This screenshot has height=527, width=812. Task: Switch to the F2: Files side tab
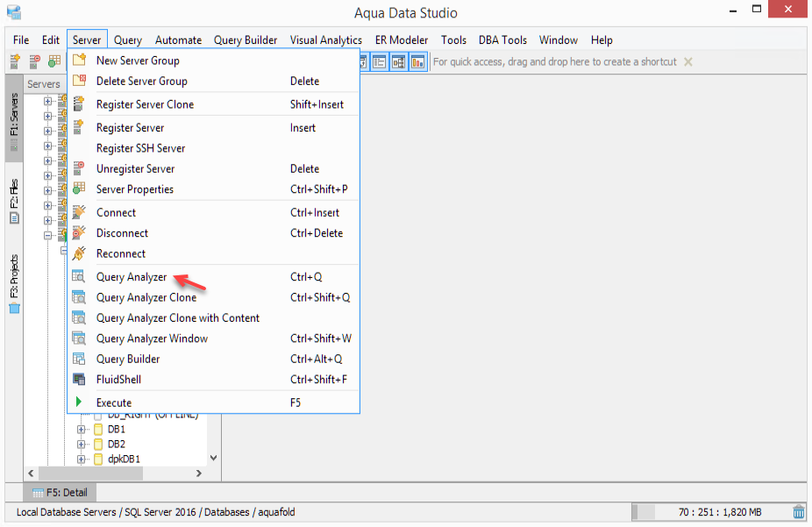(x=14, y=200)
